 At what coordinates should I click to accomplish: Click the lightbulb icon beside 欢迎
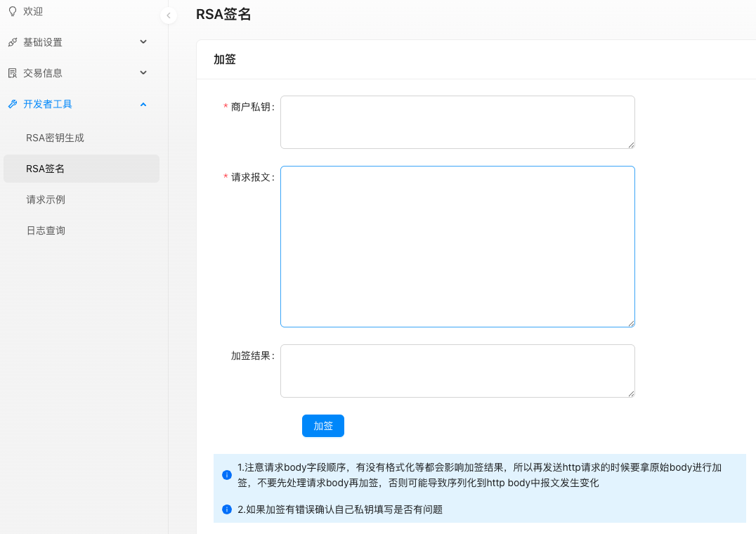12,11
